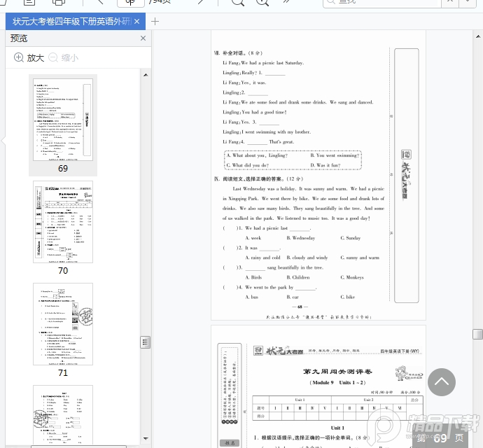The image size is (483, 448).
Task: Click the thumbnail list scrollbar handle
Action: coord(146,342)
